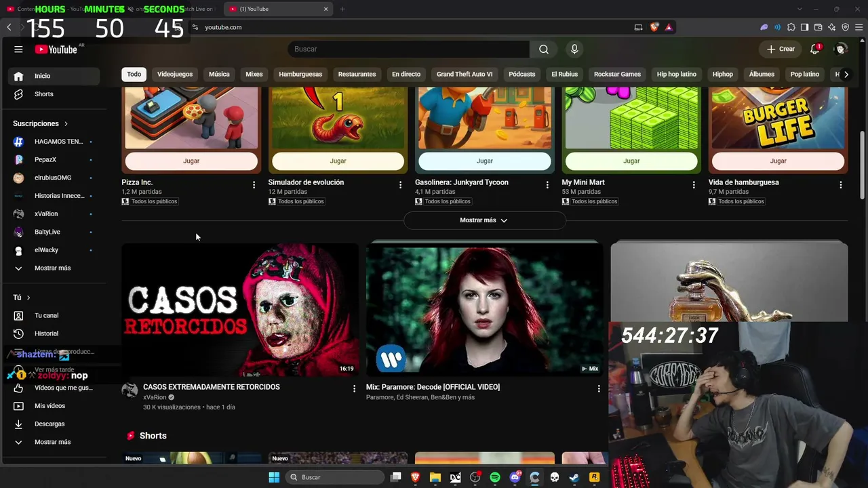868x488 pixels.
Task: Open Historial in the sidebar
Action: (53, 333)
